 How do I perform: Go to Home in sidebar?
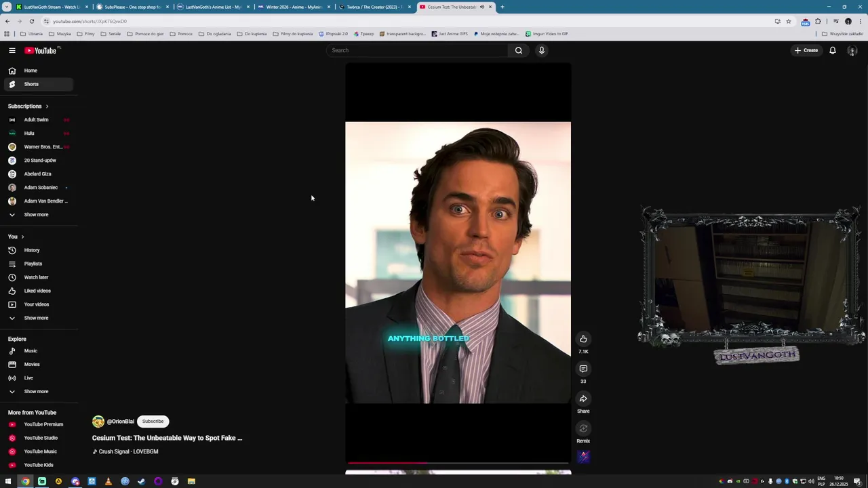[40, 70]
